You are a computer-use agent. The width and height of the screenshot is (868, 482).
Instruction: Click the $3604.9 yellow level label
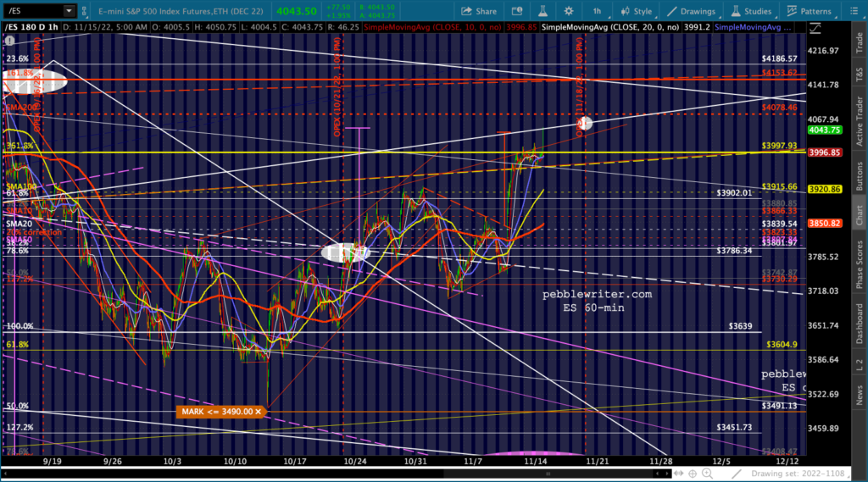pos(782,344)
